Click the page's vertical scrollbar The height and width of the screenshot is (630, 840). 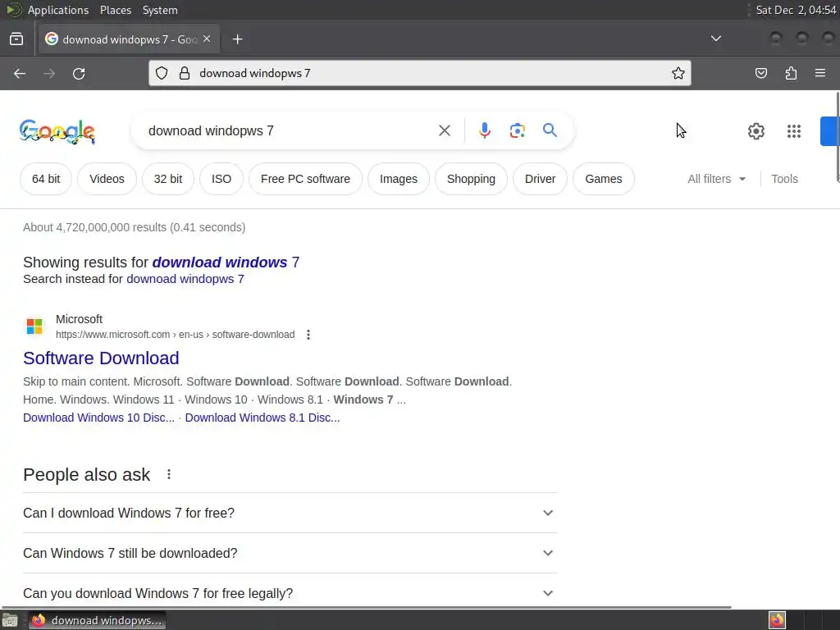(838, 137)
